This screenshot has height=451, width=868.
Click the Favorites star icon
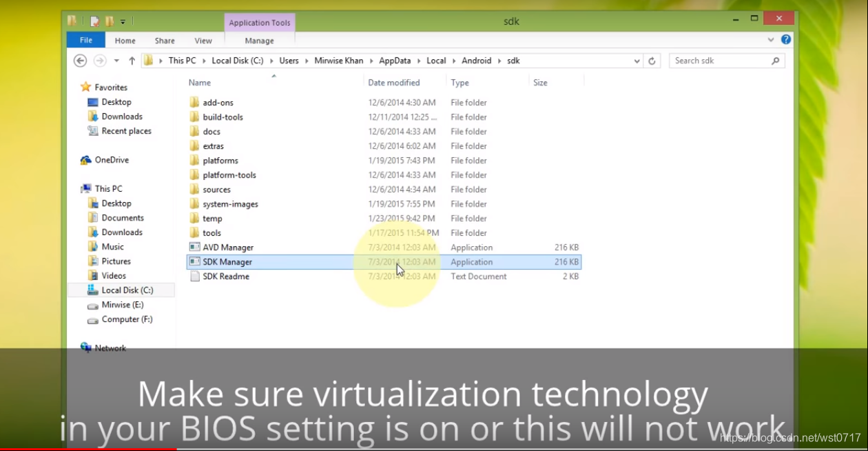(x=86, y=87)
